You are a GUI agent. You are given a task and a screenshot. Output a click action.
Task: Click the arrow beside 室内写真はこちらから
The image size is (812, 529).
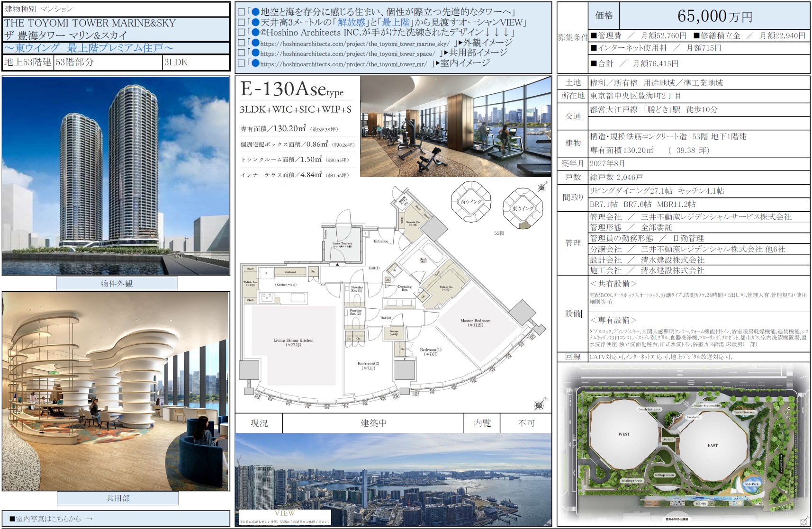coord(89,519)
